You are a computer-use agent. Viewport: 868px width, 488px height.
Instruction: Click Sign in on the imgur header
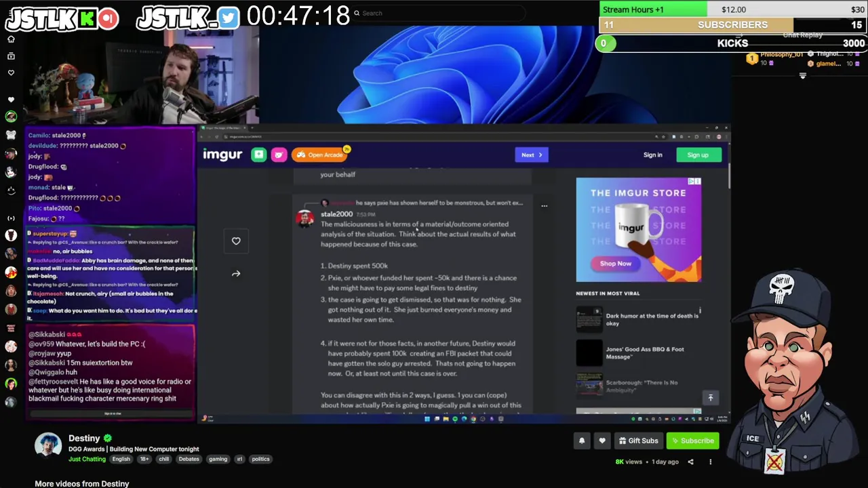coord(652,155)
